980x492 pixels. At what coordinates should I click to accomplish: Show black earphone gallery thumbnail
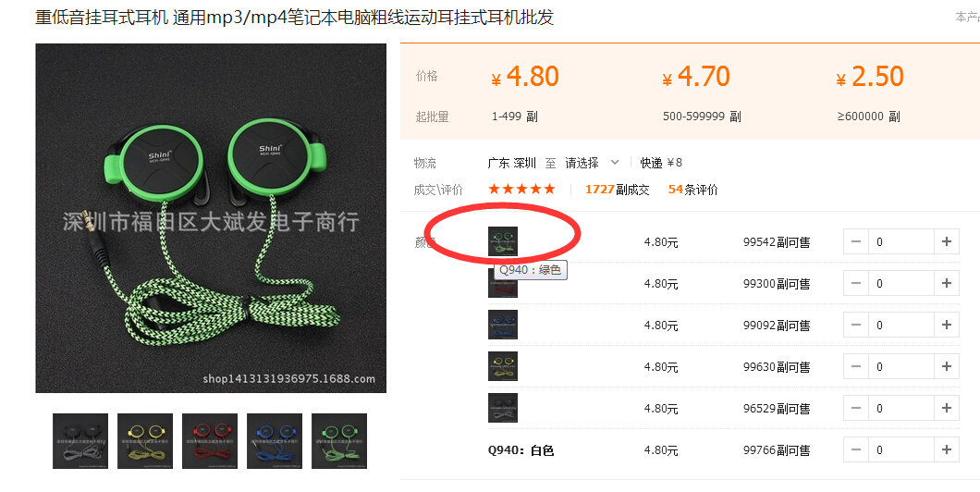pyautogui.click(x=80, y=441)
